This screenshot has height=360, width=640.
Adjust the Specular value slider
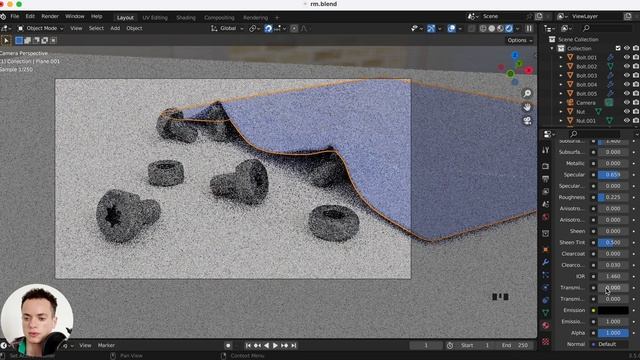click(x=613, y=175)
